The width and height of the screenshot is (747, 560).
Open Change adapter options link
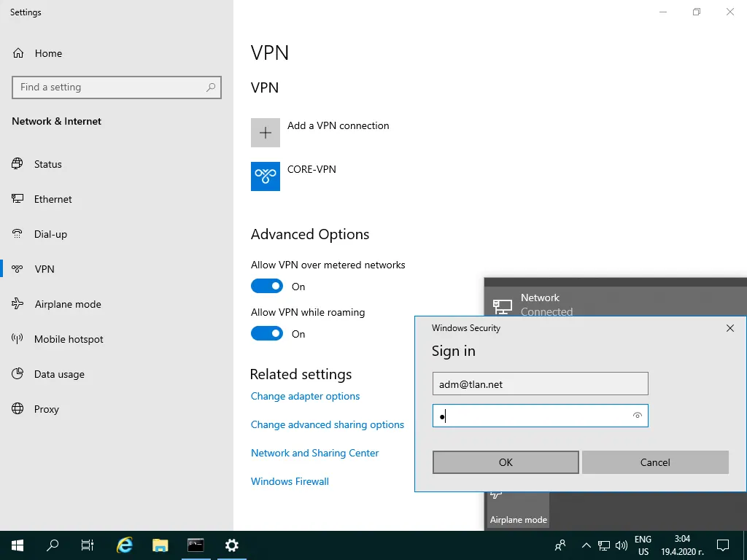[306, 396]
